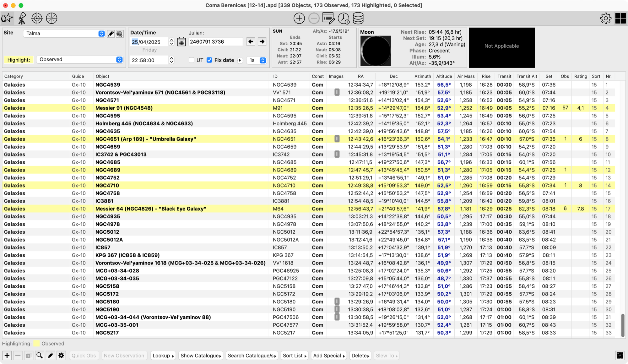Viewport: 628px width, 364px height.
Task: Open the observation log notepad icon
Action: point(328,18)
